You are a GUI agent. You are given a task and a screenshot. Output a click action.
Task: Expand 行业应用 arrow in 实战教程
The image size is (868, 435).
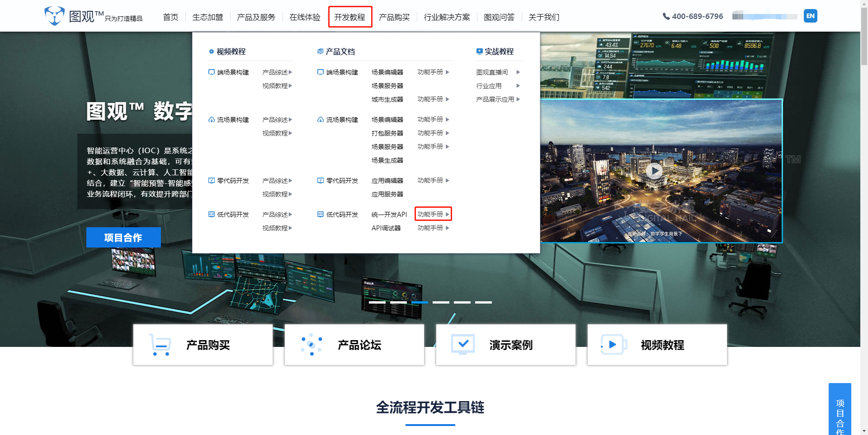pyautogui.click(x=518, y=86)
